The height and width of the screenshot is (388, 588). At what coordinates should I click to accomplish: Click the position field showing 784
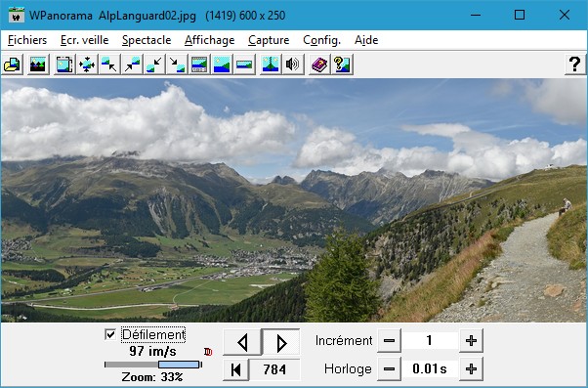coord(274,369)
